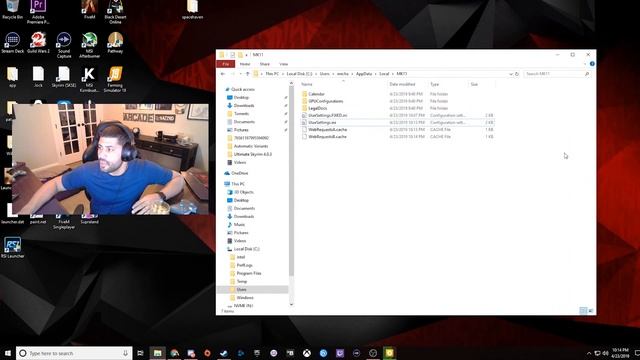This screenshot has width=640, height=360.
Task: Open File Explorer help icon
Action: tap(592, 64)
